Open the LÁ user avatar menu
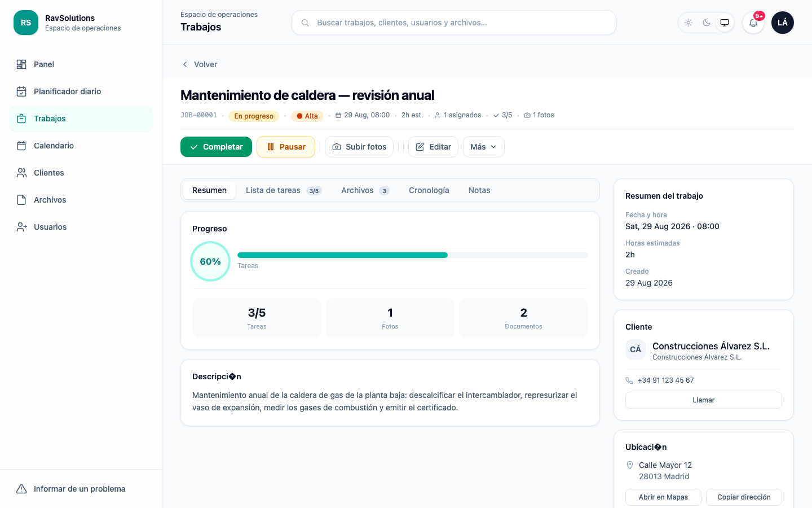812x508 pixels. (783, 23)
